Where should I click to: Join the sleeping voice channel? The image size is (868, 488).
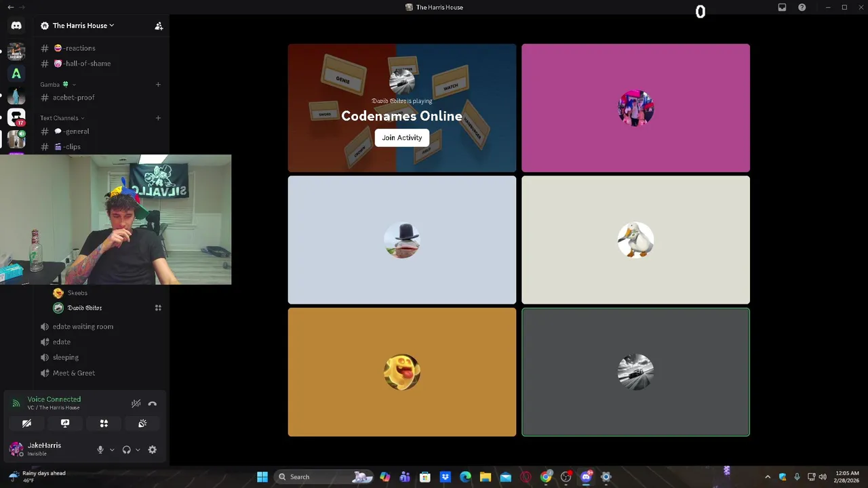[101, 357]
